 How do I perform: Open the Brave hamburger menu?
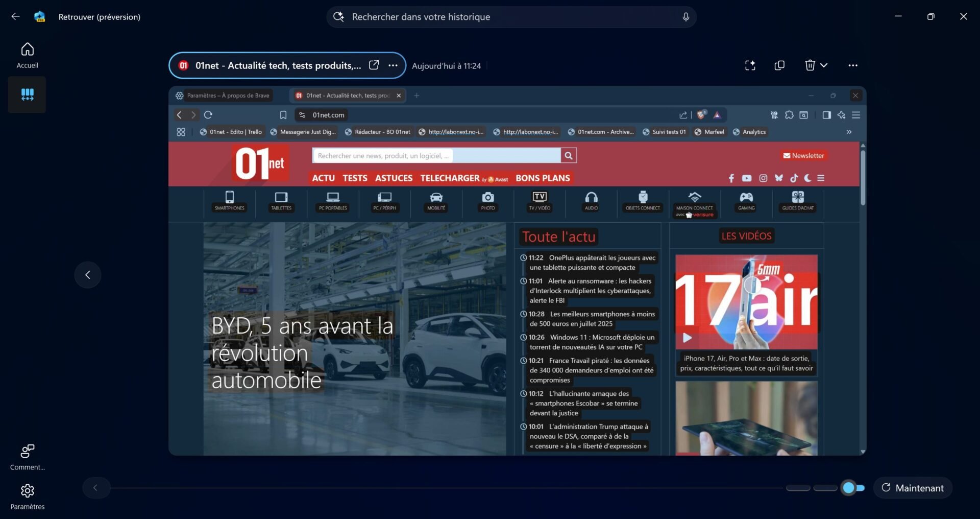(856, 115)
